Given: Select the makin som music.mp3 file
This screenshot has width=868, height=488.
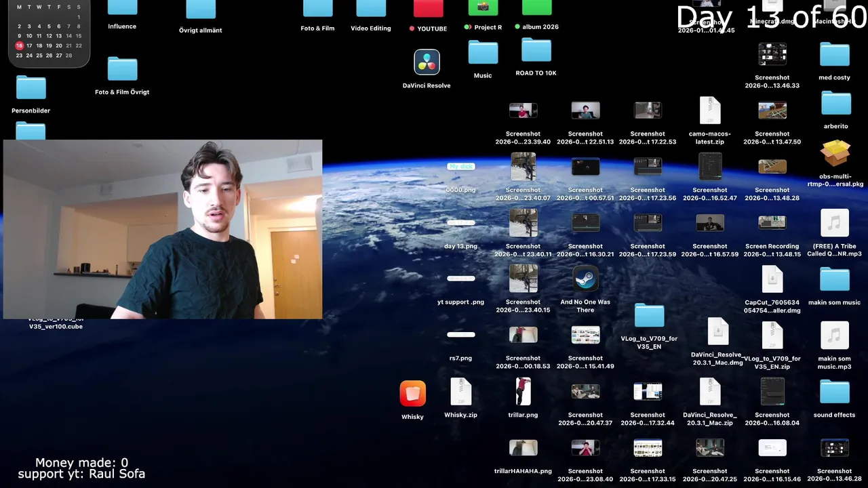Looking at the screenshot, I should click(835, 335).
